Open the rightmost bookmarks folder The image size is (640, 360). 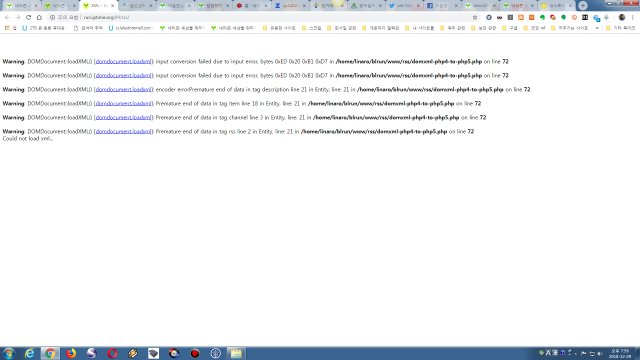point(620,28)
